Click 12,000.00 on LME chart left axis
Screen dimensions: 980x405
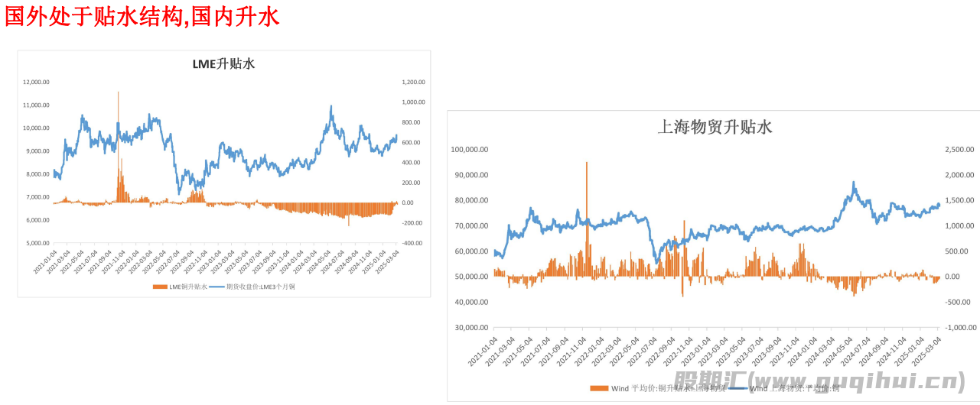pos(36,82)
